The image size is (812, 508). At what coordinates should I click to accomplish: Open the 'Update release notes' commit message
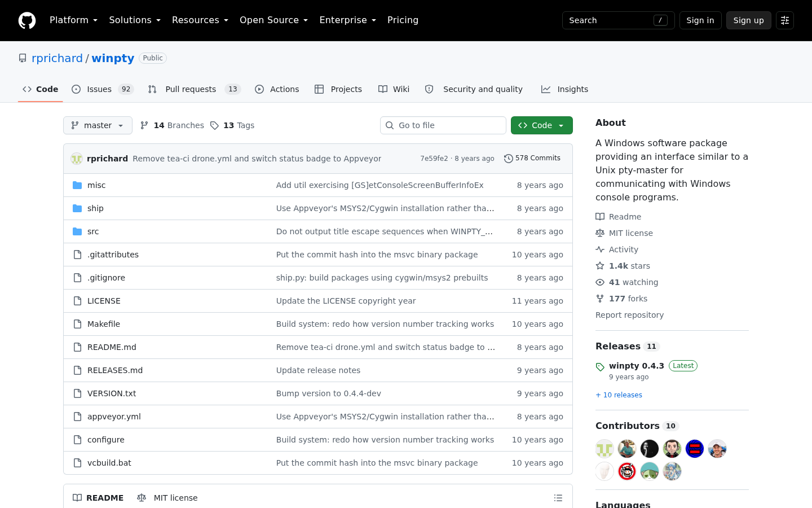318,370
